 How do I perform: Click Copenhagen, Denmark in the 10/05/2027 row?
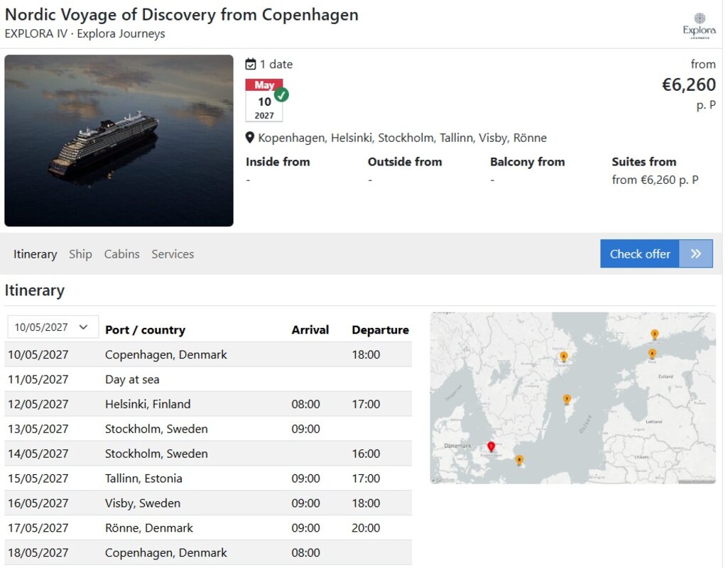[x=165, y=354]
